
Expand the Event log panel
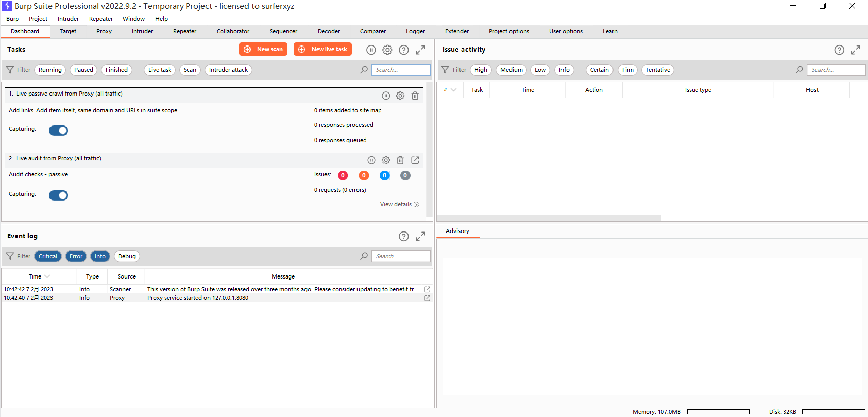point(420,236)
